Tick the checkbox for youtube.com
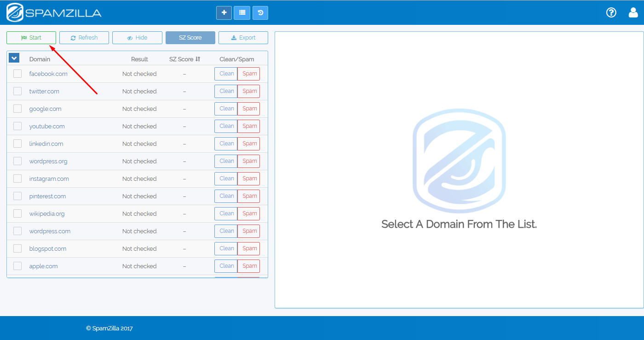The image size is (644, 340). [17, 126]
